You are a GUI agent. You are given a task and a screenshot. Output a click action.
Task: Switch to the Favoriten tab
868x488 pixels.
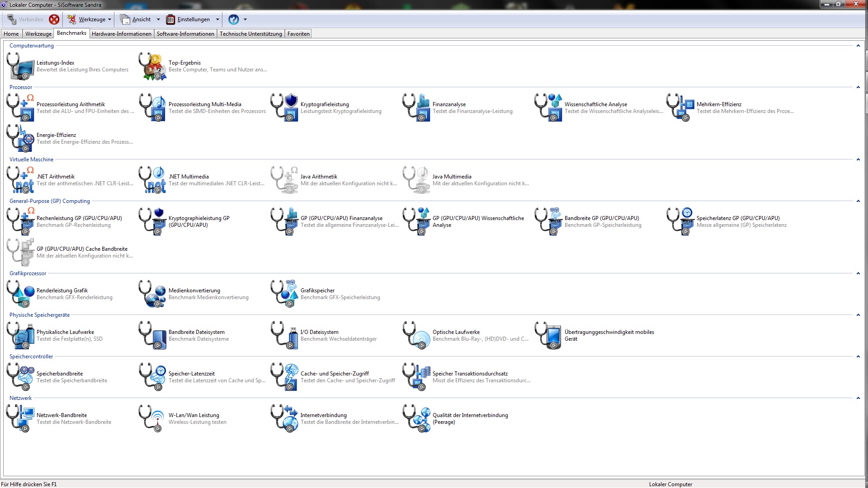tap(298, 34)
